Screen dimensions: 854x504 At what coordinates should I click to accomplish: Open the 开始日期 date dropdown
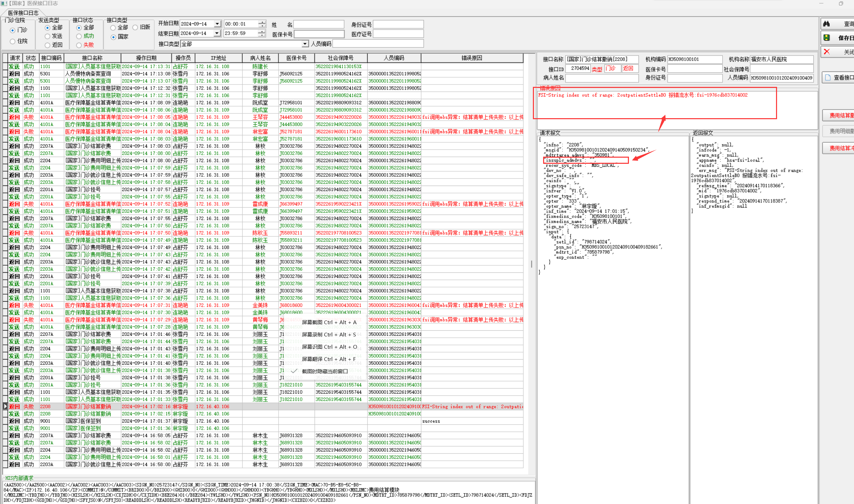point(217,24)
